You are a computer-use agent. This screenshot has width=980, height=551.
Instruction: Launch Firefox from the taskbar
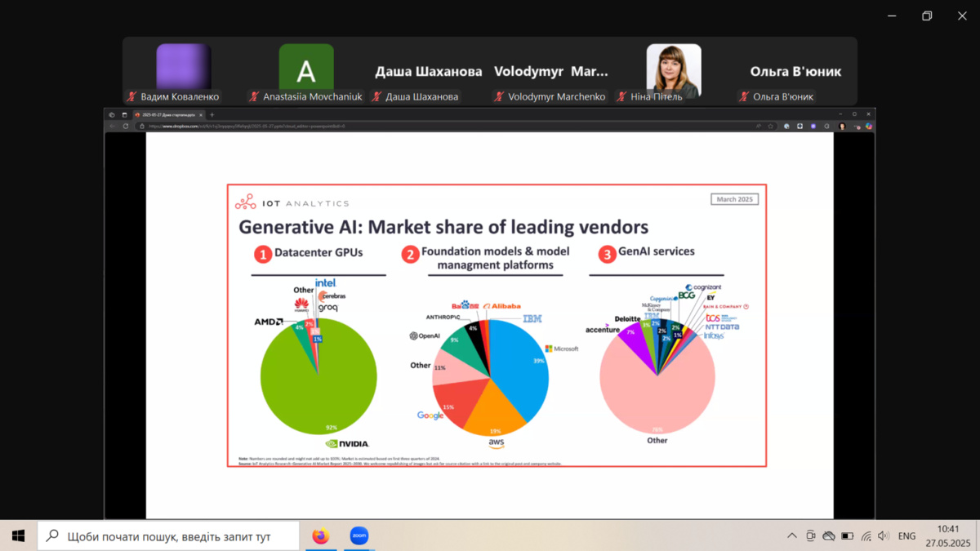coord(320,536)
